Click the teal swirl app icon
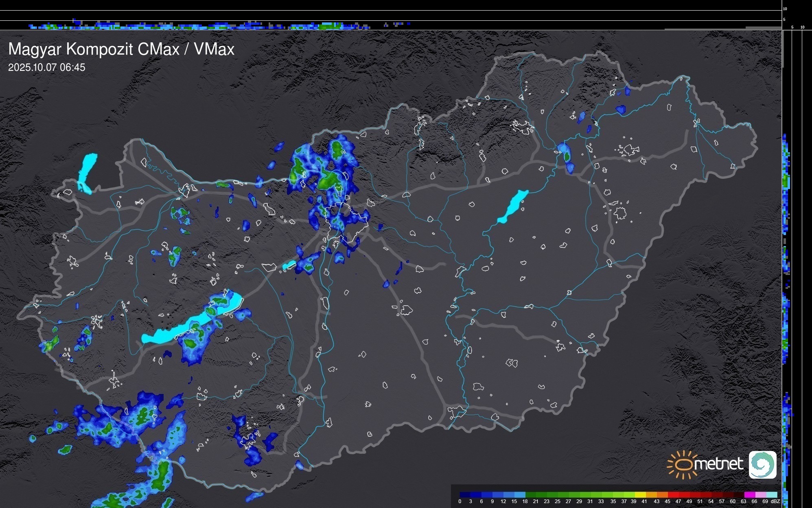 click(762, 464)
